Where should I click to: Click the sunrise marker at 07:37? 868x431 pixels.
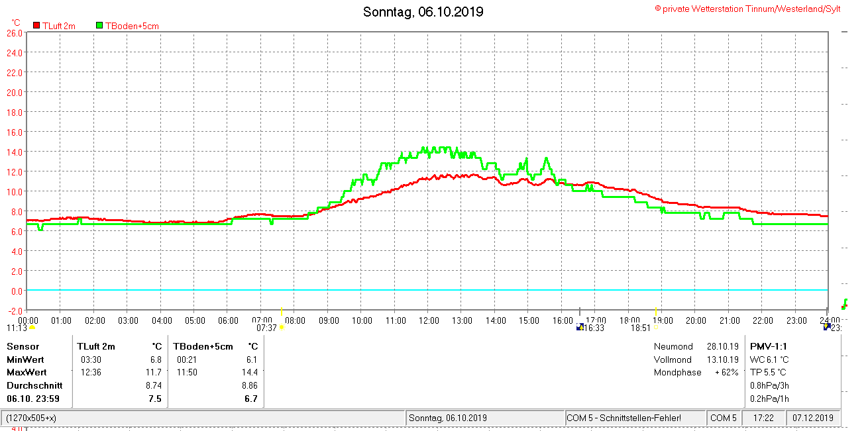pos(282,327)
